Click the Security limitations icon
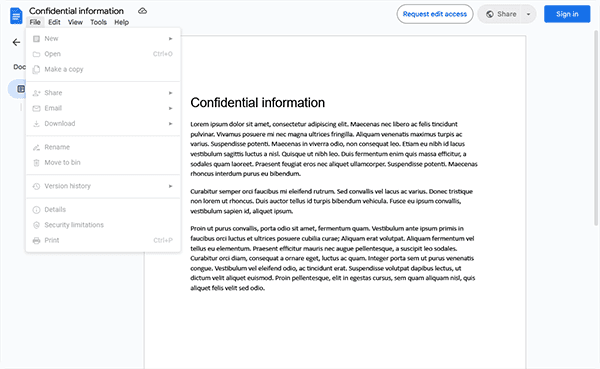 pyautogui.click(x=36, y=225)
